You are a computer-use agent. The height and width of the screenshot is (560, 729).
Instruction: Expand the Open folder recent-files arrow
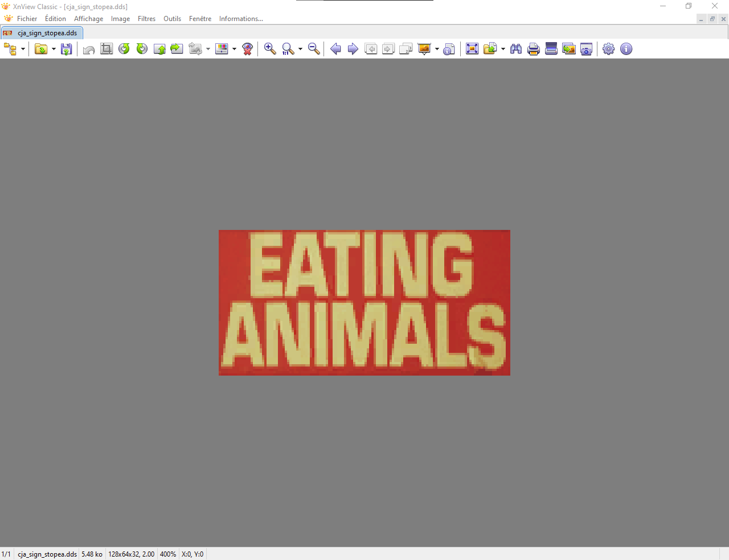tap(54, 49)
